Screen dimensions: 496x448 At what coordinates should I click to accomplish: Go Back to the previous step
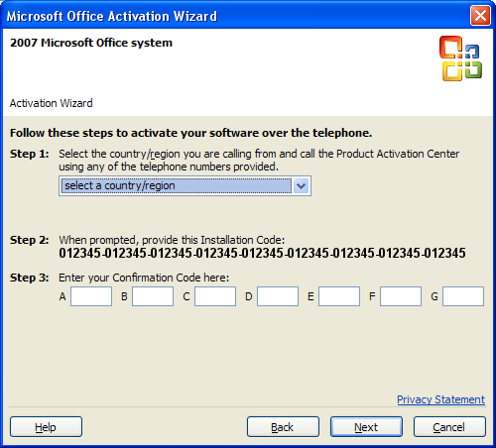pyautogui.click(x=283, y=427)
